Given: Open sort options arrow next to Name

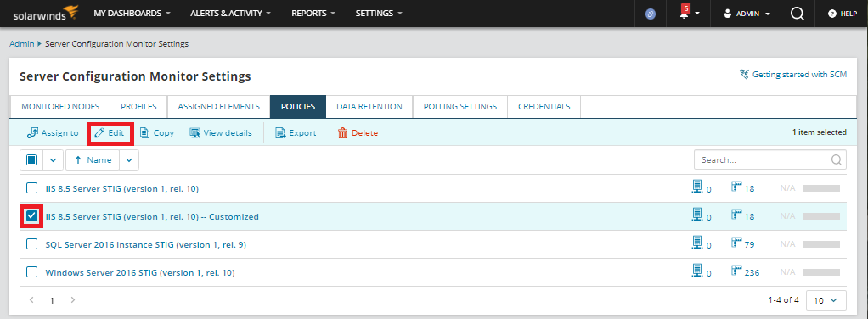Looking at the screenshot, I should point(129,159).
